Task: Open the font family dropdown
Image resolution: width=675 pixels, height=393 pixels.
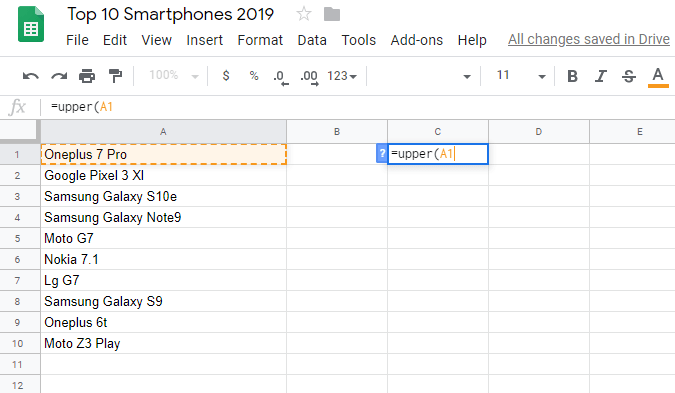Action: point(424,76)
